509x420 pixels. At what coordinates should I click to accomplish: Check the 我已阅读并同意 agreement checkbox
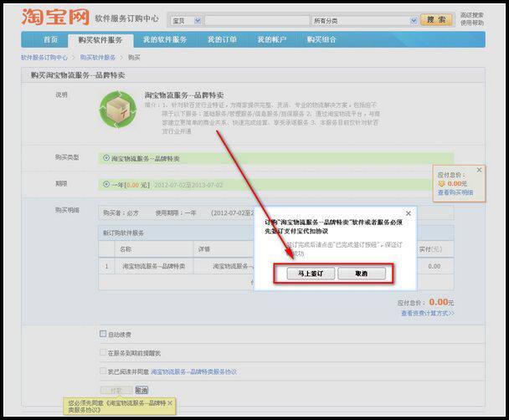coord(103,371)
